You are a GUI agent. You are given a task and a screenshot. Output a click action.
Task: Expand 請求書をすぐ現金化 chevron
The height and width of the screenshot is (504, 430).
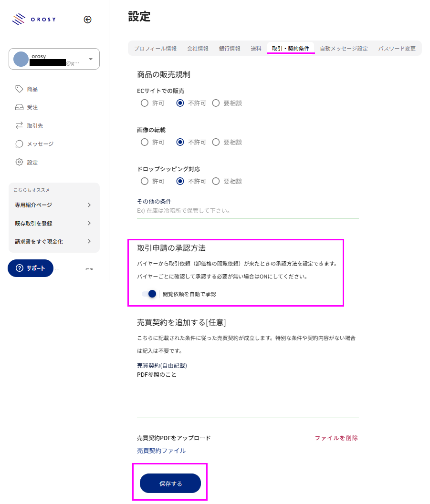click(89, 242)
